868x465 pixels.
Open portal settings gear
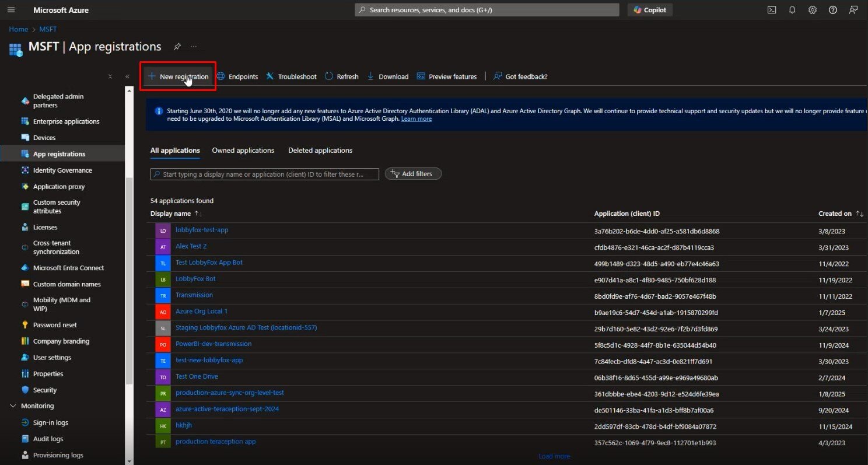812,10
